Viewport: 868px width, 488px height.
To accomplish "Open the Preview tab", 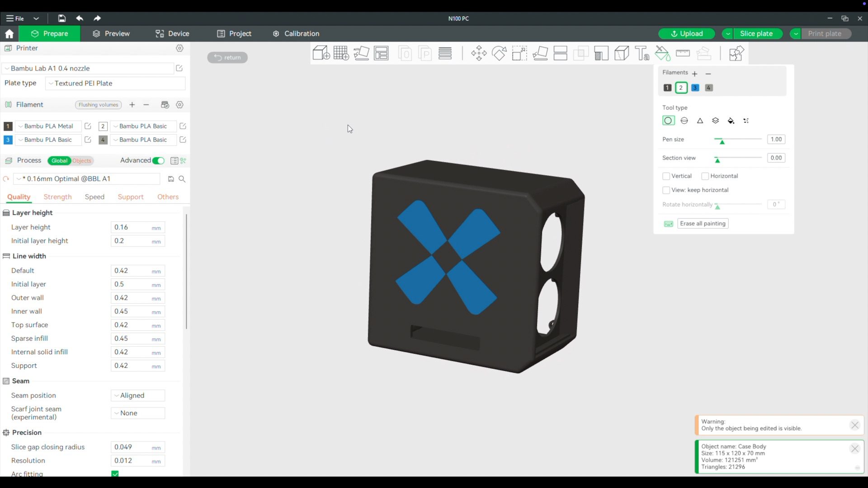I will pos(111,34).
